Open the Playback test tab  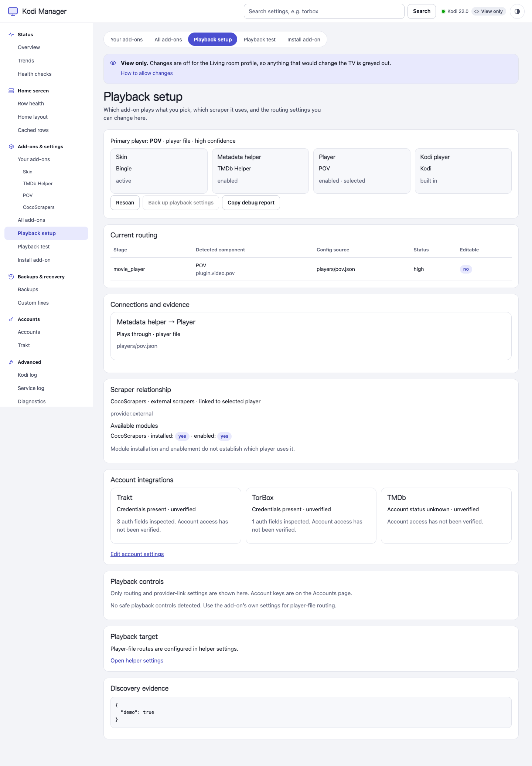(x=259, y=40)
